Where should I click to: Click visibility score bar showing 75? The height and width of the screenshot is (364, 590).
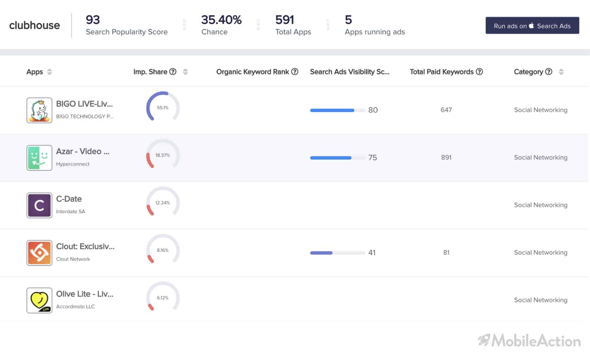pos(337,158)
